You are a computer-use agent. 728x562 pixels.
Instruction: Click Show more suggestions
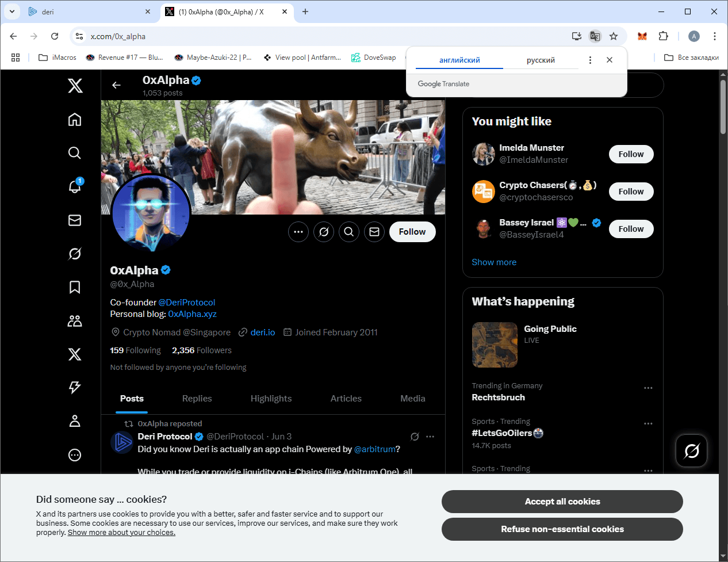pos(494,262)
